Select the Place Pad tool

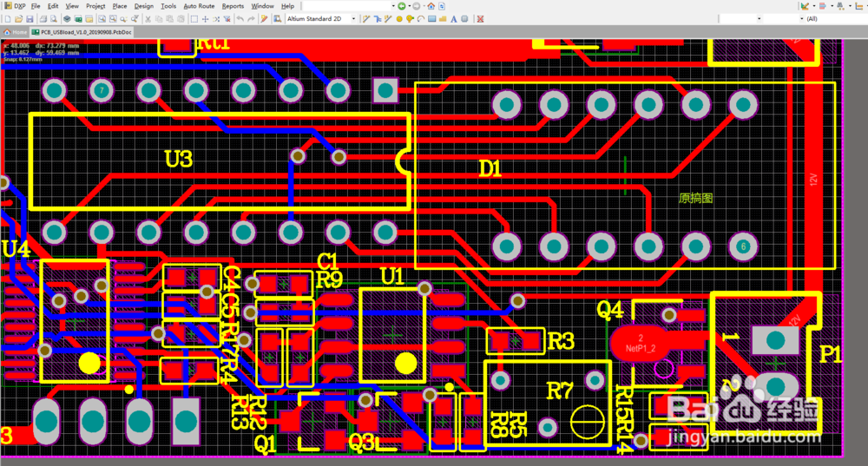point(399,19)
